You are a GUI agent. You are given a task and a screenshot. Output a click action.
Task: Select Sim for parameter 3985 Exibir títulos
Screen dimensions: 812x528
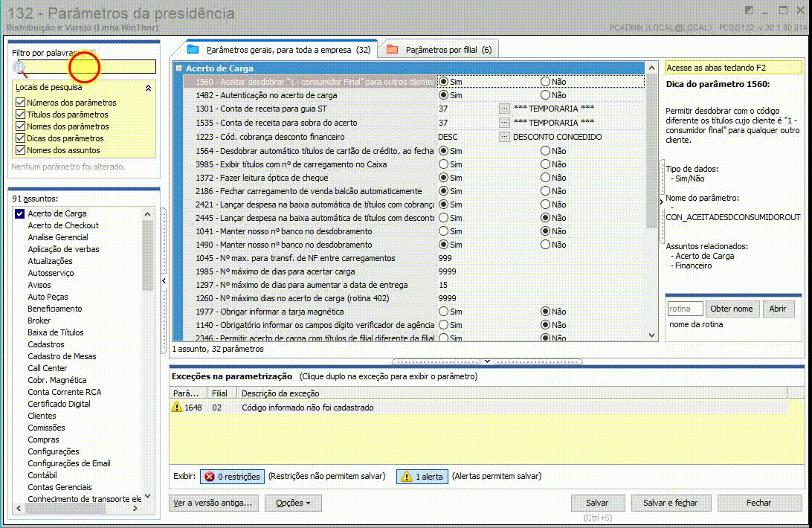(443, 164)
